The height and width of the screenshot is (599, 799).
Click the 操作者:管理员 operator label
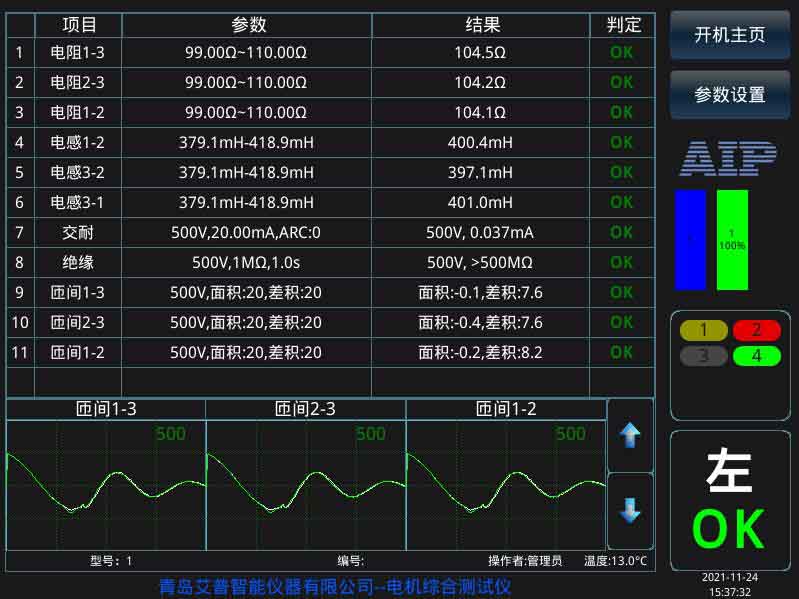tap(525, 561)
